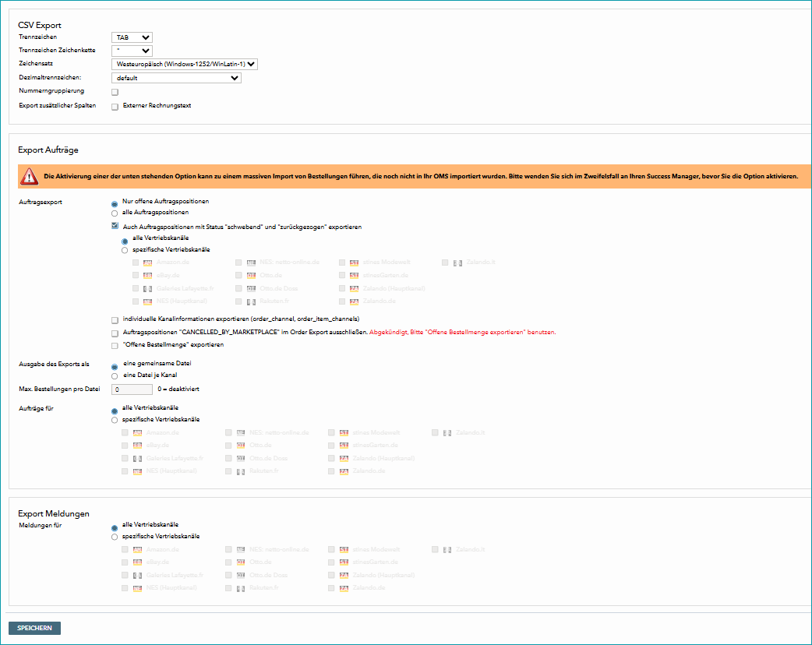Click Amazon.de icon under Auftragsexport channels
The image size is (812, 645).
pyautogui.click(x=147, y=263)
